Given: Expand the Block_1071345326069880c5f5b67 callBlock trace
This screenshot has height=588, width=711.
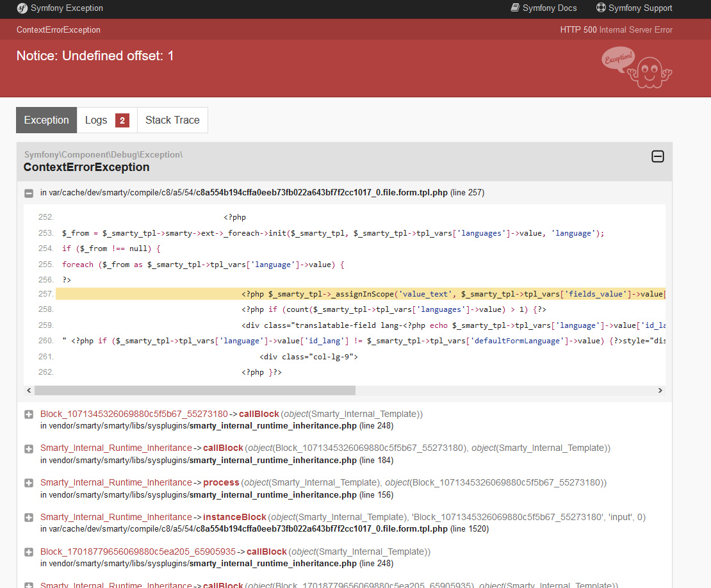Looking at the screenshot, I should [x=29, y=415].
